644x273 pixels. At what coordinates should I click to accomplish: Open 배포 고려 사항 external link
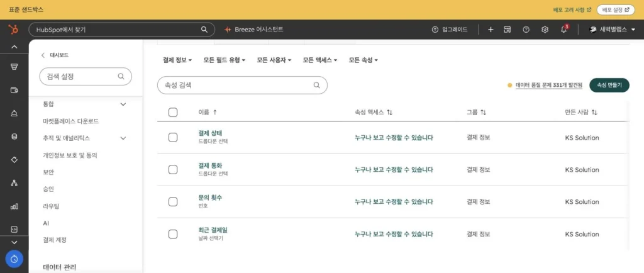tap(572, 9)
